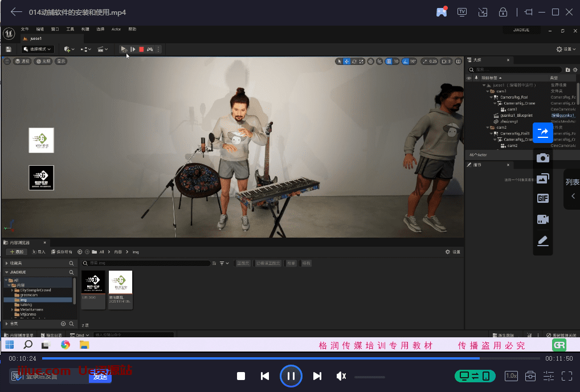
Task: Click the stop playback square icon
Action: [241, 376]
